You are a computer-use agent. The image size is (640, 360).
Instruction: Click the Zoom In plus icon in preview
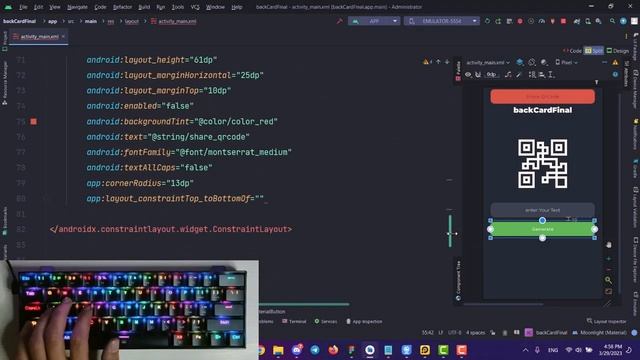609,258
